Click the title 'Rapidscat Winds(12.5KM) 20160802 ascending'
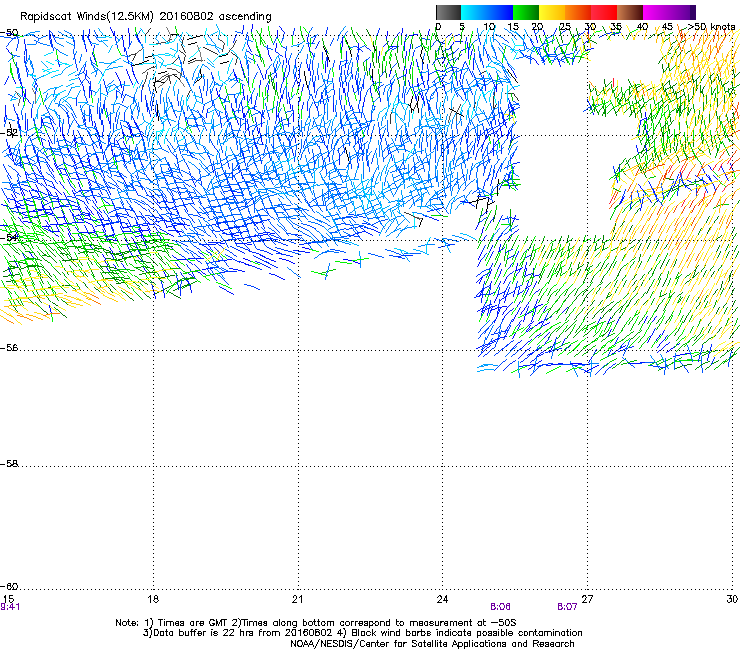This screenshot has width=740, height=650. (x=146, y=17)
